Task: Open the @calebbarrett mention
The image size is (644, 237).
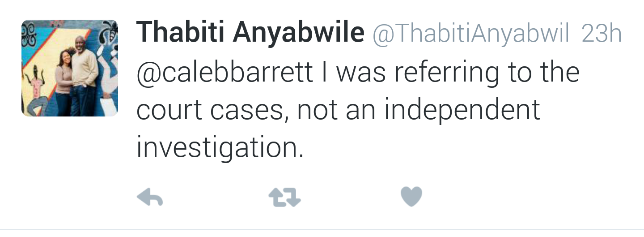Action: click(x=225, y=72)
